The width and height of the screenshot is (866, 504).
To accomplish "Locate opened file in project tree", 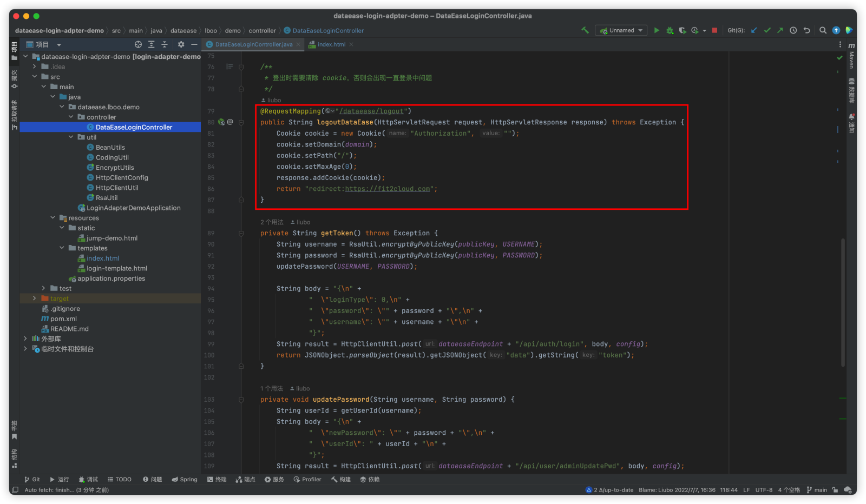I will [x=138, y=44].
